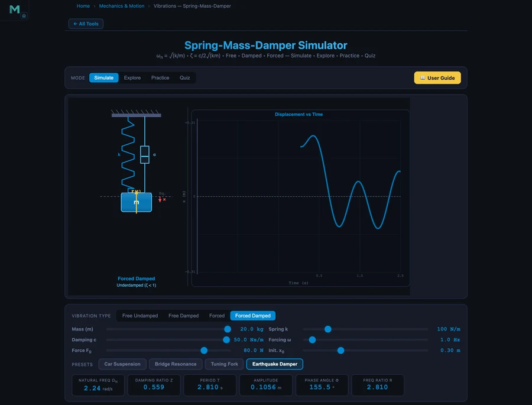This screenshot has width=532, height=405.
Task: Select Forced vibration type
Action: point(217,316)
